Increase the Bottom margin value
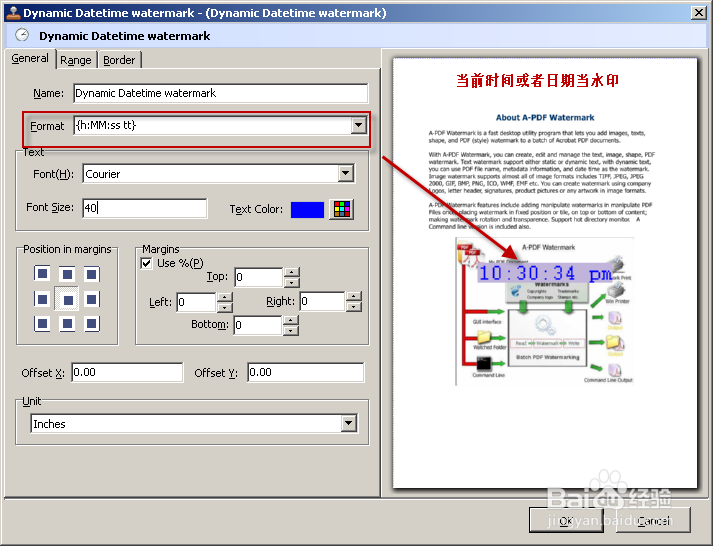Viewport: 713px width, 546px height. [291, 321]
